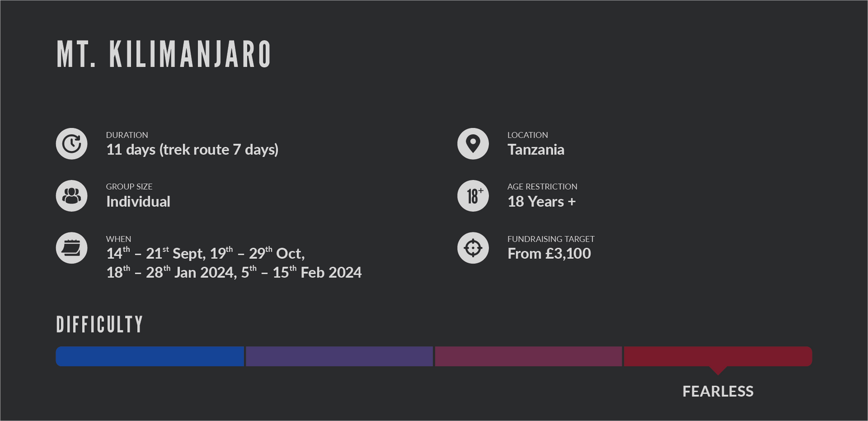
Task: Click the Tanzania location text
Action: point(536,150)
